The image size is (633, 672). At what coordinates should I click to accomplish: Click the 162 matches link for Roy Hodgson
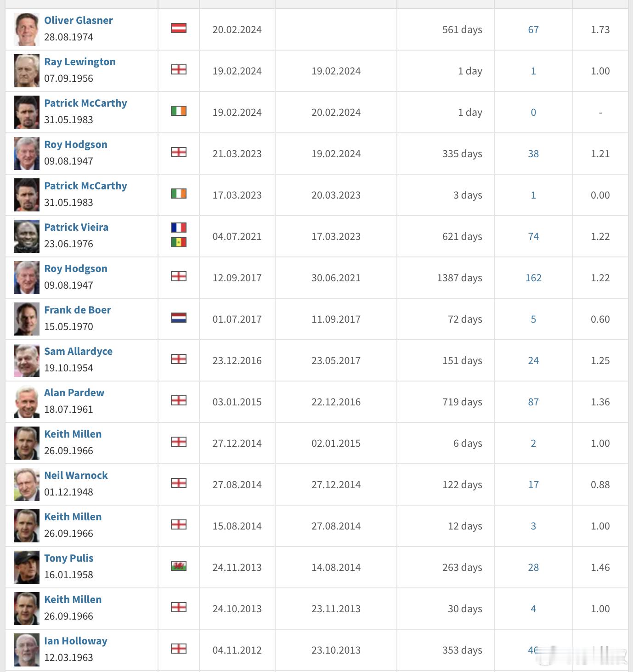[533, 278]
